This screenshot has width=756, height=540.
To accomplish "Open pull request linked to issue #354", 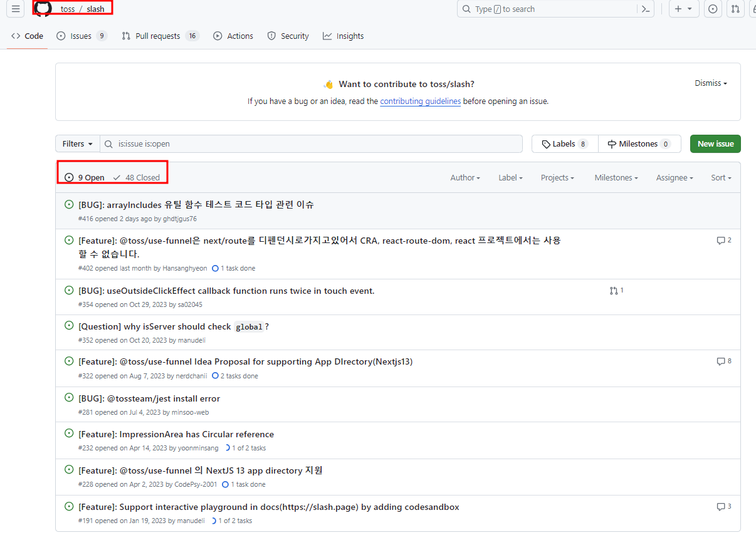I will [616, 291].
